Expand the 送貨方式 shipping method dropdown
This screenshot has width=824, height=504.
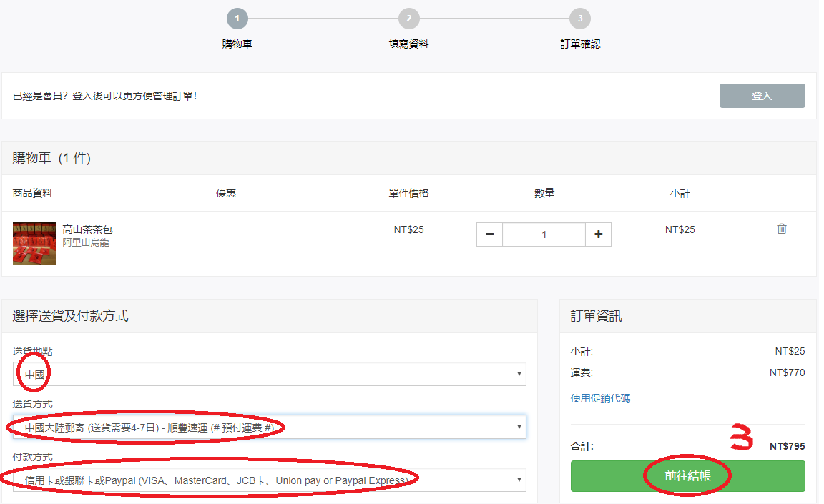270,428
